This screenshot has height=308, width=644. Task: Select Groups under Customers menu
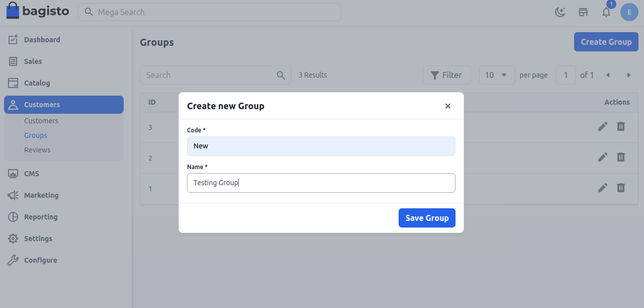tap(35, 135)
